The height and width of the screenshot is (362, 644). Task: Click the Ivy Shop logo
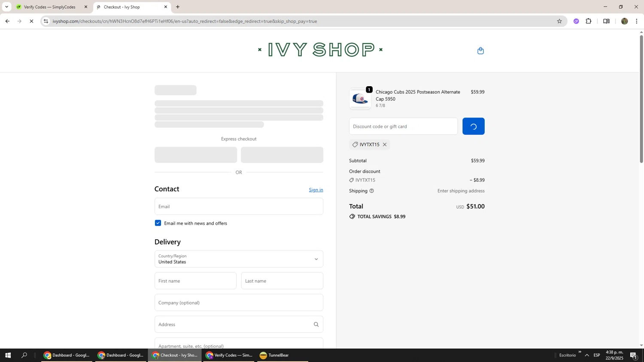320,50
